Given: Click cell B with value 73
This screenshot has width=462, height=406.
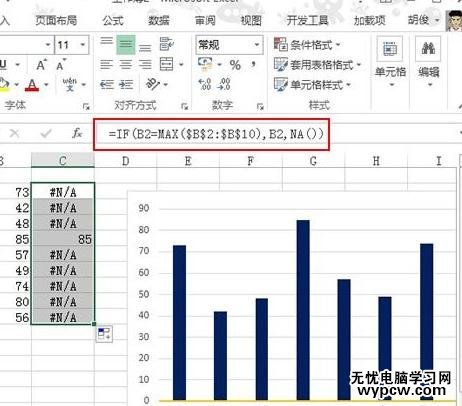Looking at the screenshot, I should (15, 192).
